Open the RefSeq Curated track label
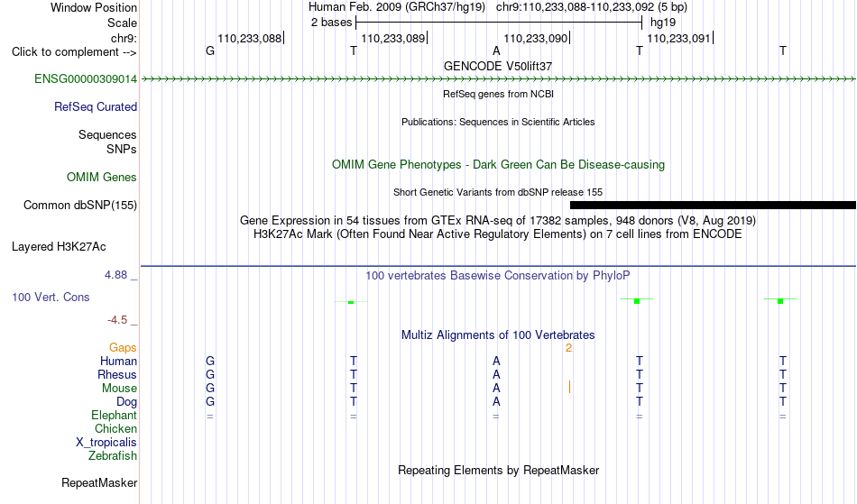This screenshot has height=504, width=857. click(96, 107)
